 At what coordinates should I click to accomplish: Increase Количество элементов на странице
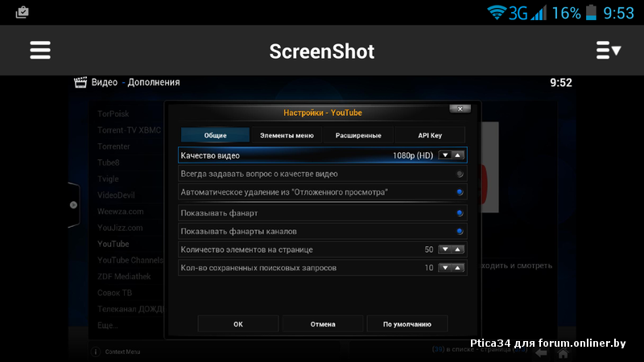(x=457, y=249)
